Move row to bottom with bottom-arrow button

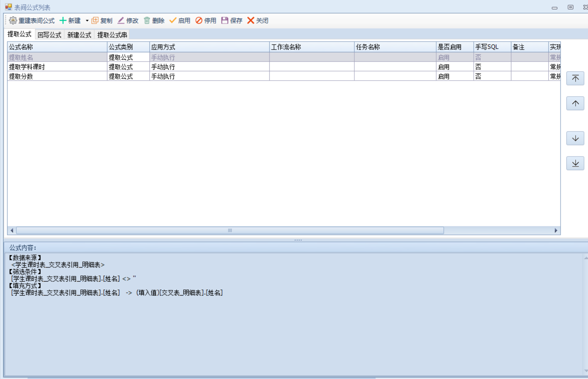(x=575, y=163)
